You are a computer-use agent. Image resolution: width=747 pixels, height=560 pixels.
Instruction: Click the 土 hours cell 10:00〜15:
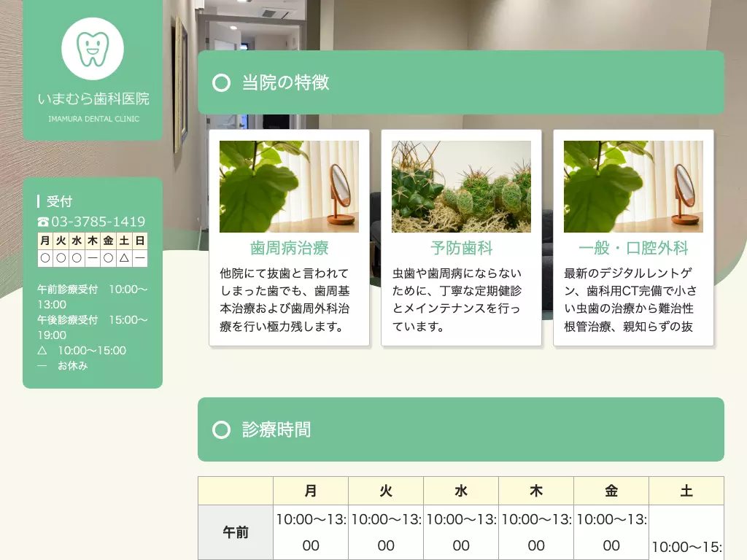click(686, 532)
